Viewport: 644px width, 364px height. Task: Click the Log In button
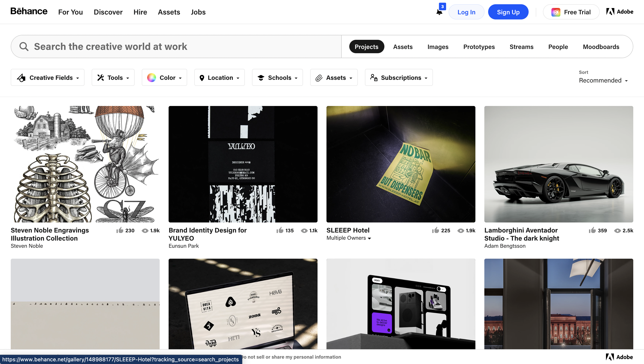466,12
